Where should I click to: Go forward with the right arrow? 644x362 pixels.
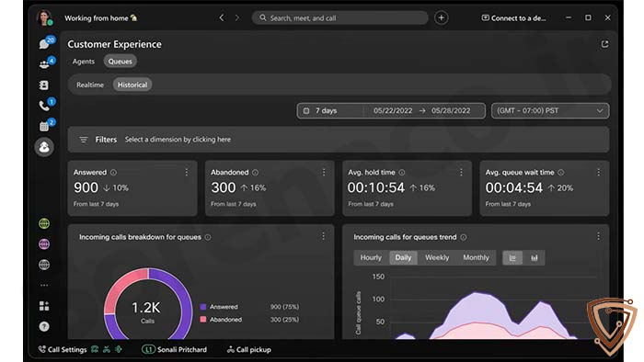click(x=237, y=17)
